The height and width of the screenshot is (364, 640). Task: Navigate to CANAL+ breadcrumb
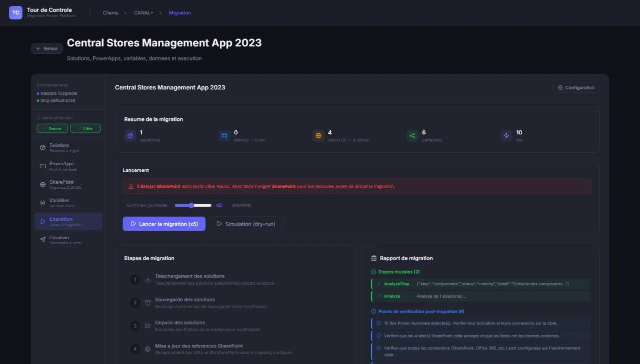pos(143,13)
